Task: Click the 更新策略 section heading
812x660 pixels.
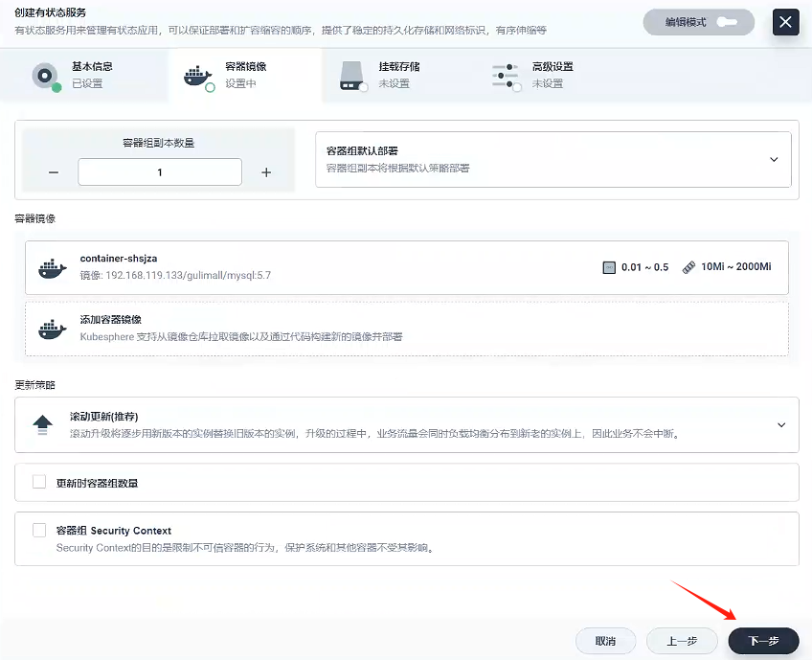Action: pos(34,385)
